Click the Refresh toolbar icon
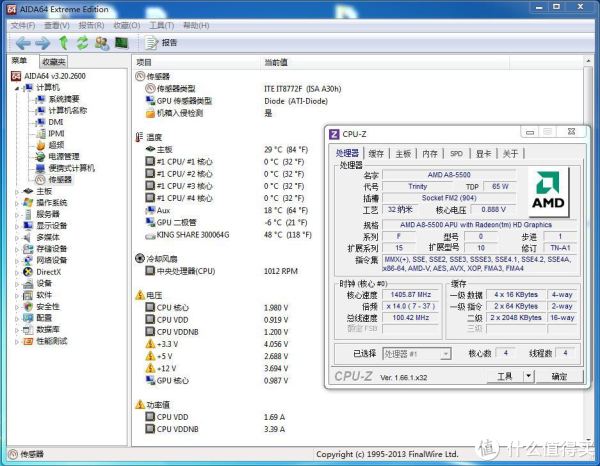 point(82,42)
